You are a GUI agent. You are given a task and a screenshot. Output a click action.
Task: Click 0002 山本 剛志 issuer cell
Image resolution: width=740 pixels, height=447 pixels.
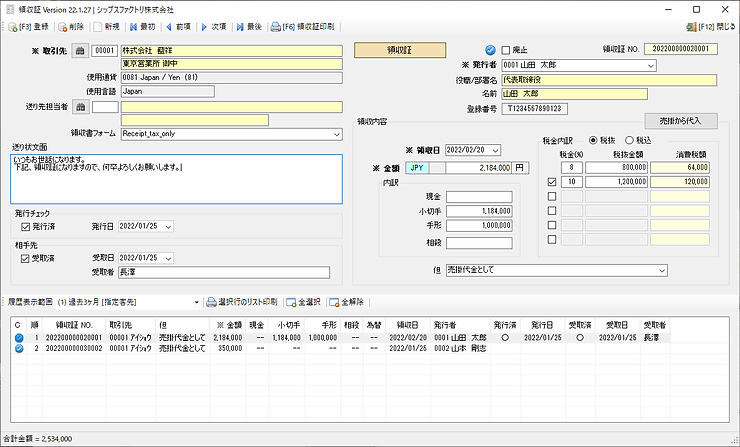[460, 348]
